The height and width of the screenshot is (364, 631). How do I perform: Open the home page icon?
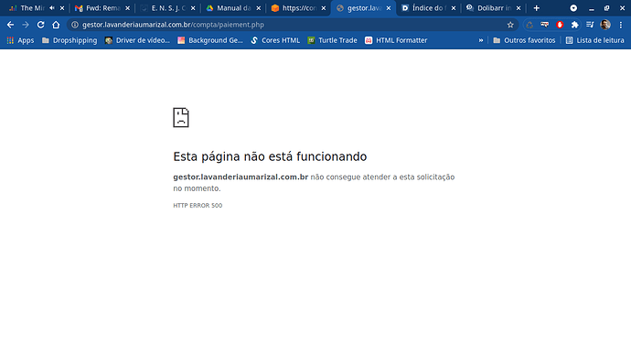click(x=56, y=25)
